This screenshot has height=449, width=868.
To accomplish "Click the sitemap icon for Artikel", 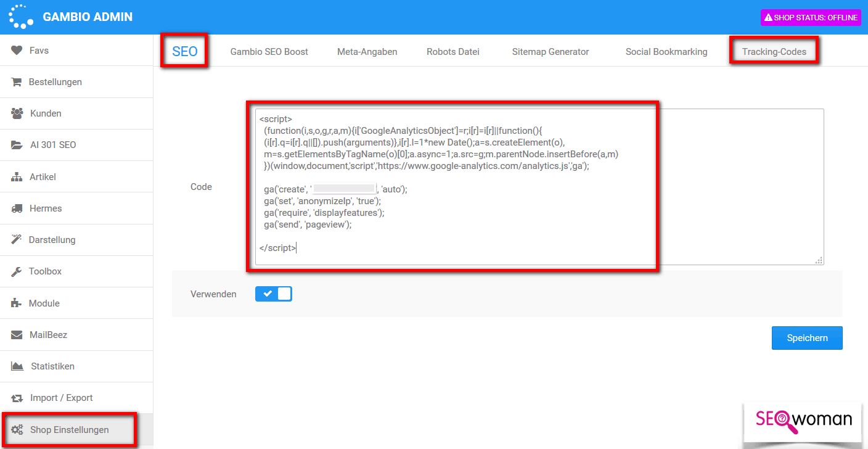I will [x=17, y=177].
